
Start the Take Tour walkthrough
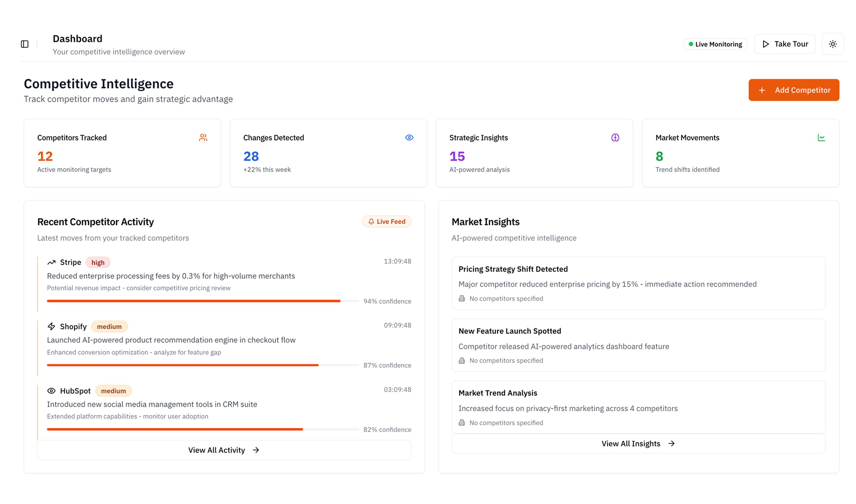[785, 44]
